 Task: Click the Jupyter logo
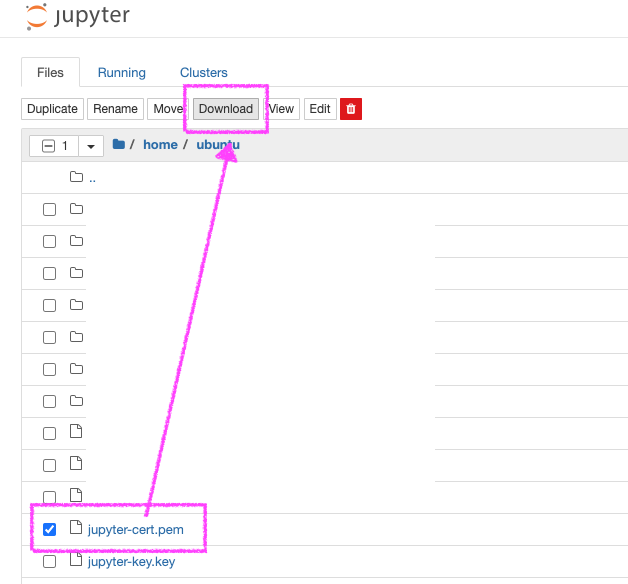(78, 17)
